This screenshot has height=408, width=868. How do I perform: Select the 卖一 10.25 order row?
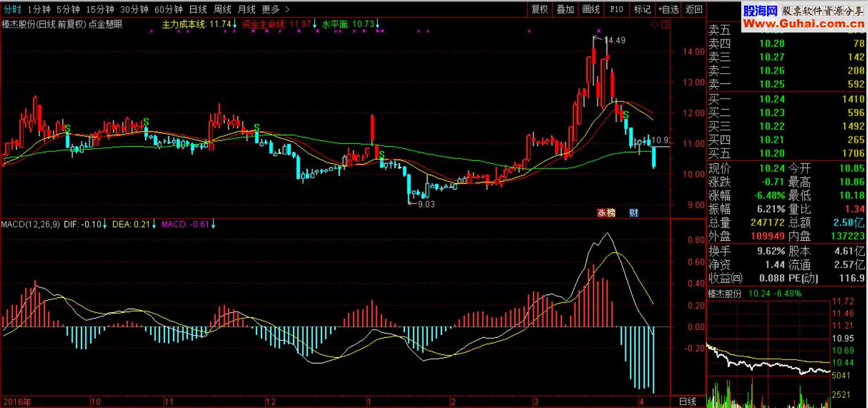[787, 84]
